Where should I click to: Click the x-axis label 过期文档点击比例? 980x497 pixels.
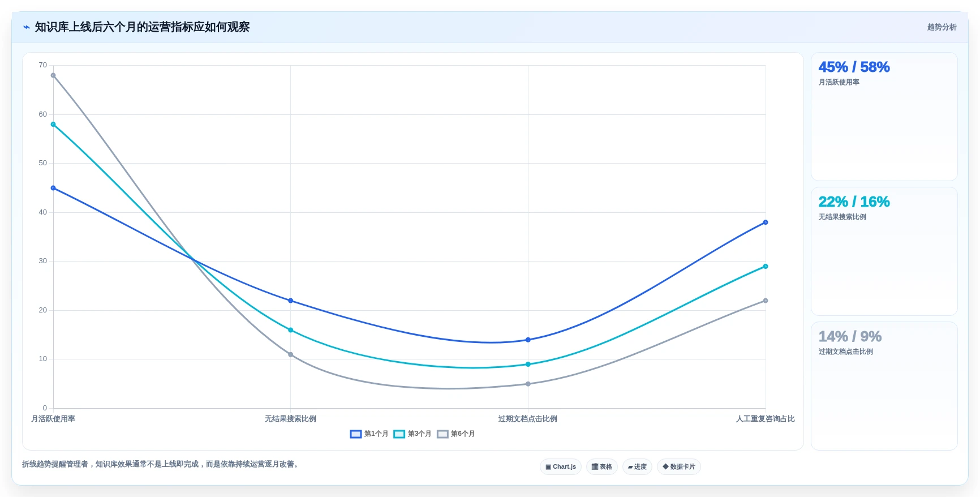528,419
